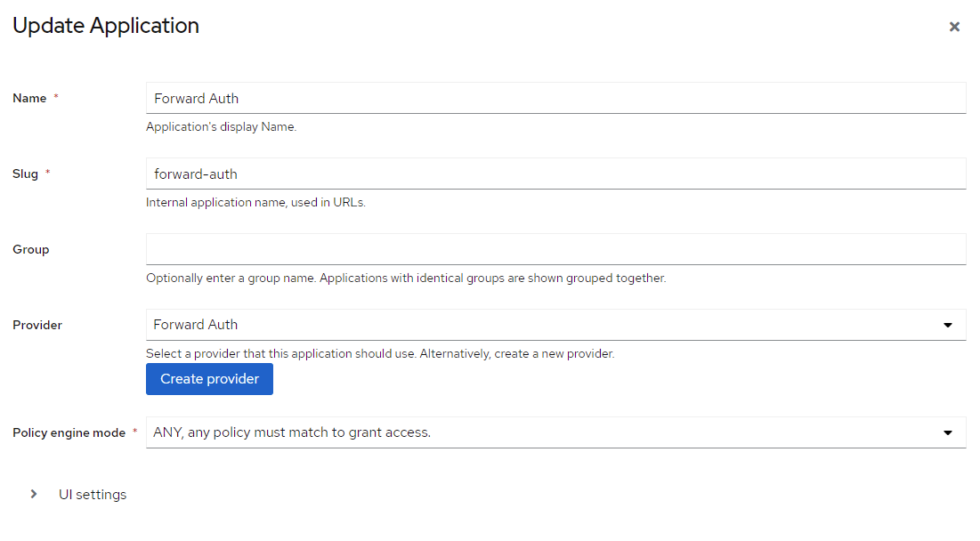Click the 'Application's display Name.' help text

[x=222, y=127]
